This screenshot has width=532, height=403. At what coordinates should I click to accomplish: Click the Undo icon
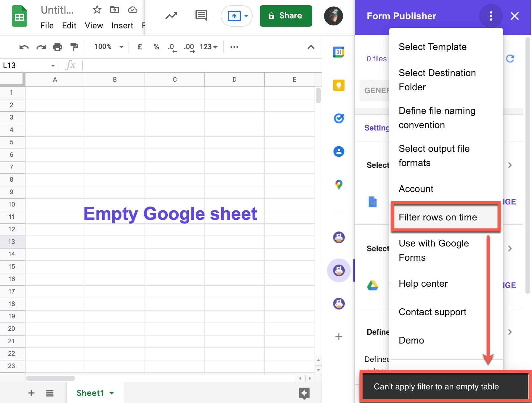(x=24, y=47)
